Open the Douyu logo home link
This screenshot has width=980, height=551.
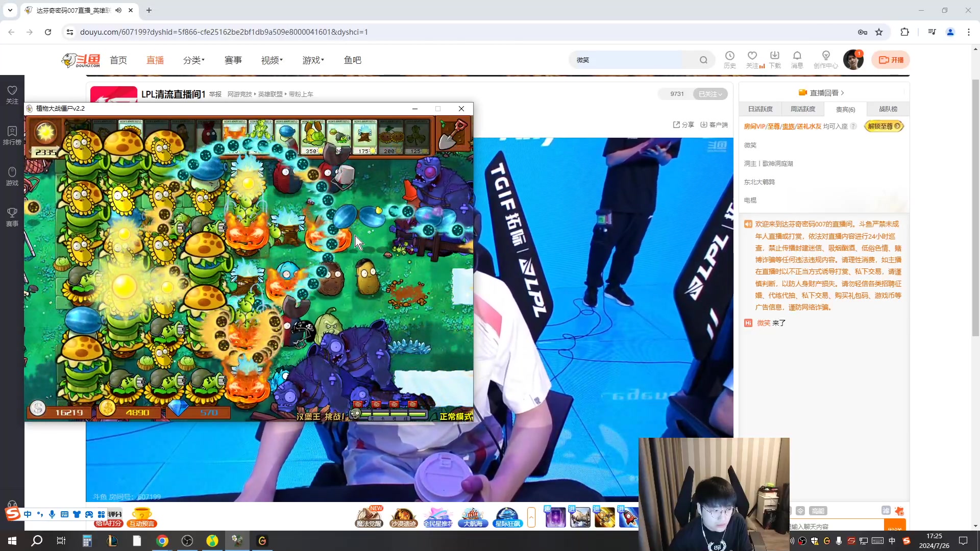tap(81, 60)
